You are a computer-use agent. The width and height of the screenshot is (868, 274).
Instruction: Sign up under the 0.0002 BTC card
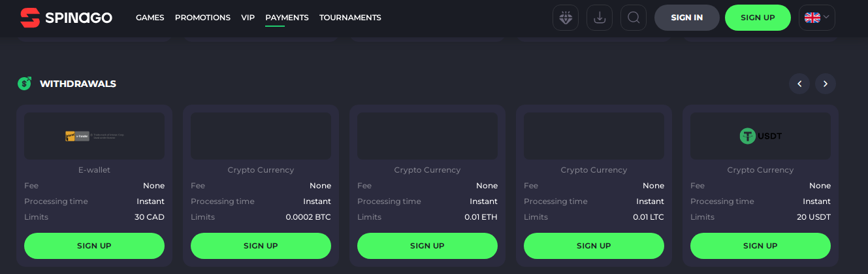261,246
